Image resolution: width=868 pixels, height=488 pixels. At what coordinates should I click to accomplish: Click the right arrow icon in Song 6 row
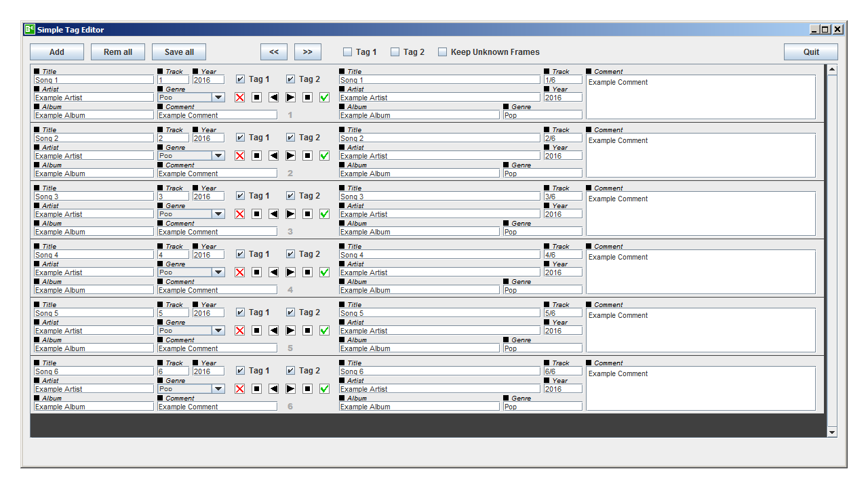tap(290, 389)
